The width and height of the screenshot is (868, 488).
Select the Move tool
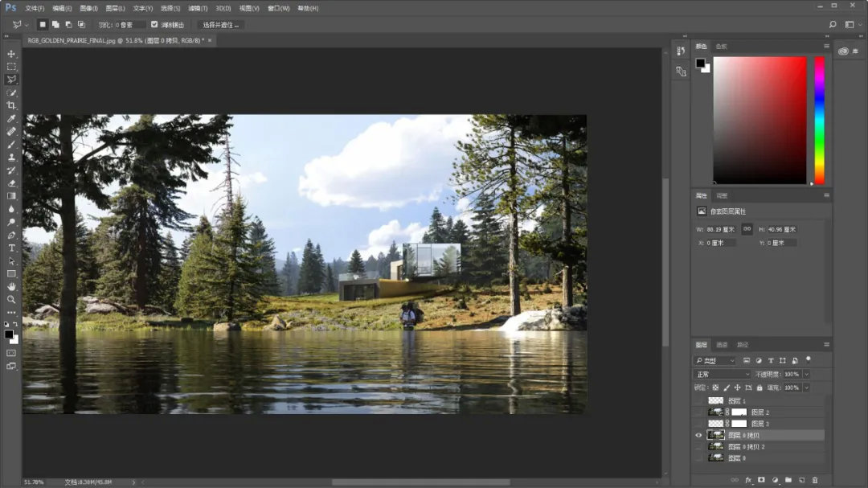coord(11,54)
